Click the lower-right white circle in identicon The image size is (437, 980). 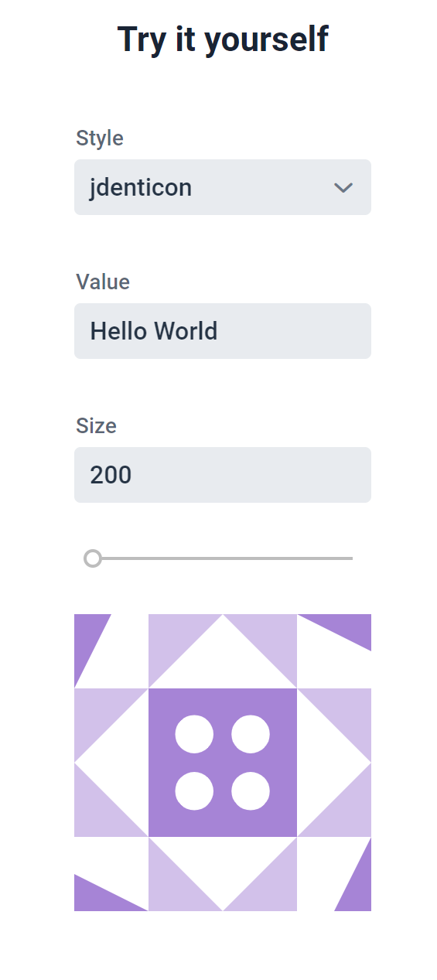251,791
